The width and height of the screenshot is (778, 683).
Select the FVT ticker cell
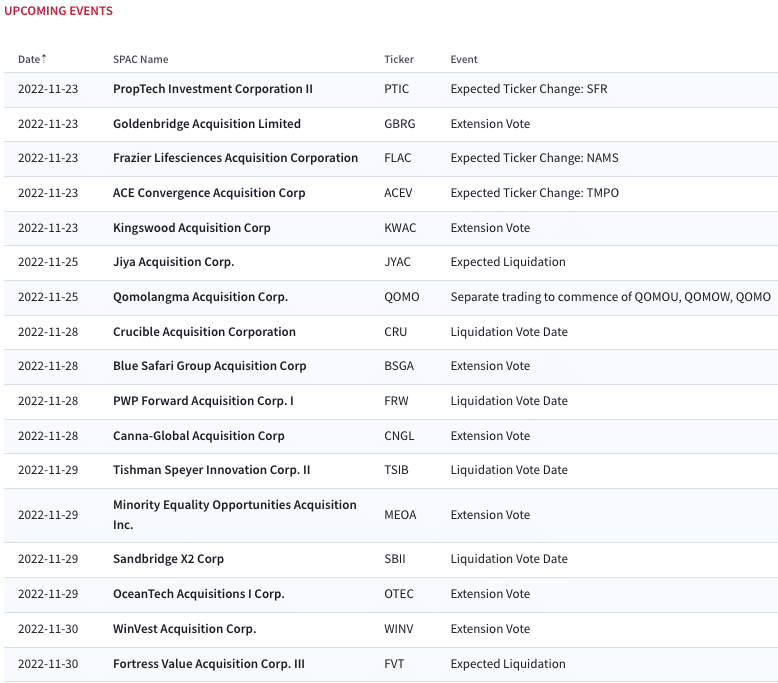point(394,664)
